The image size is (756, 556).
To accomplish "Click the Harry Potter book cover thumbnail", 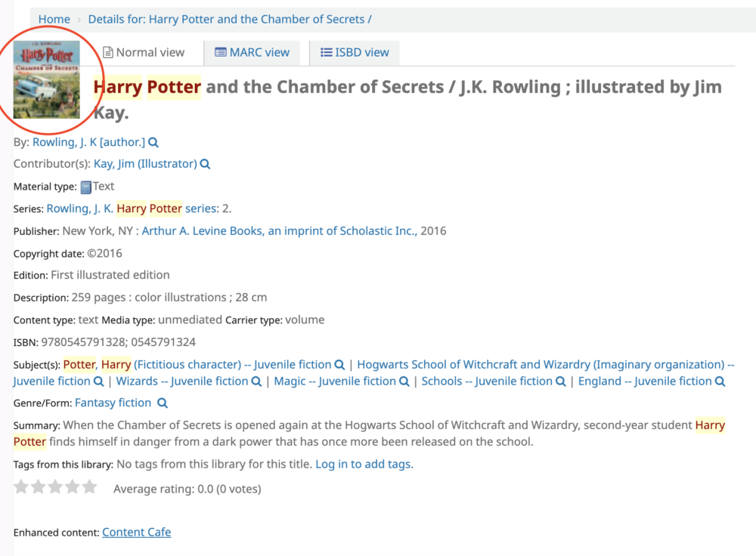I will [x=46, y=79].
